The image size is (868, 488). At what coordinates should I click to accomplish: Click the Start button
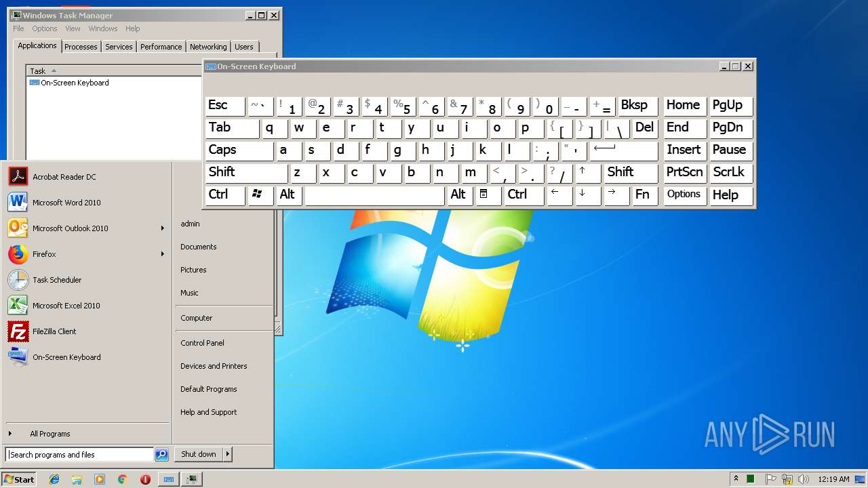pyautogui.click(x=19, y=479)
